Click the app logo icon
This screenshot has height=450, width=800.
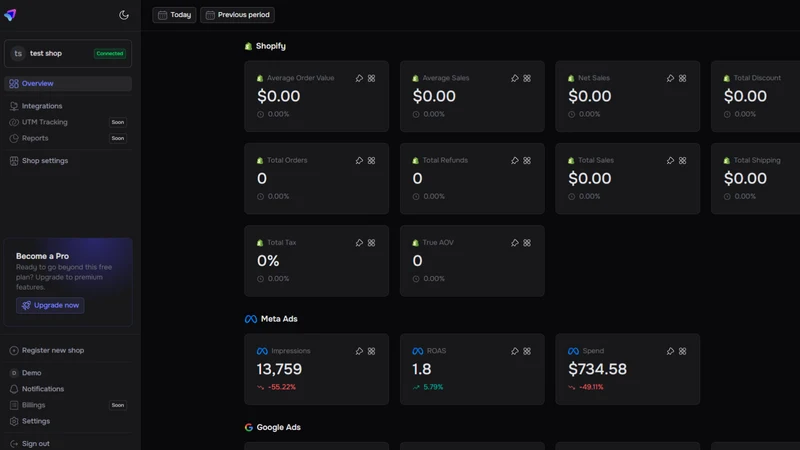click(x=10, y=15)
